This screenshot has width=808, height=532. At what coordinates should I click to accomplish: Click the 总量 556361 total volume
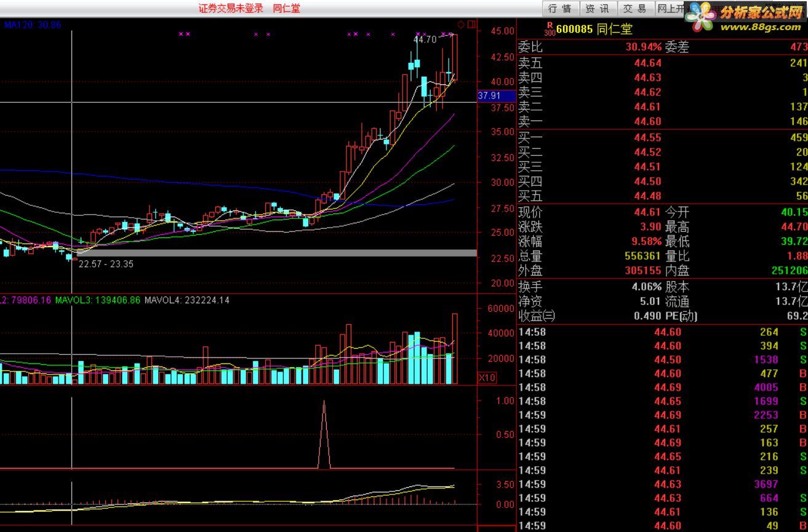642,256
